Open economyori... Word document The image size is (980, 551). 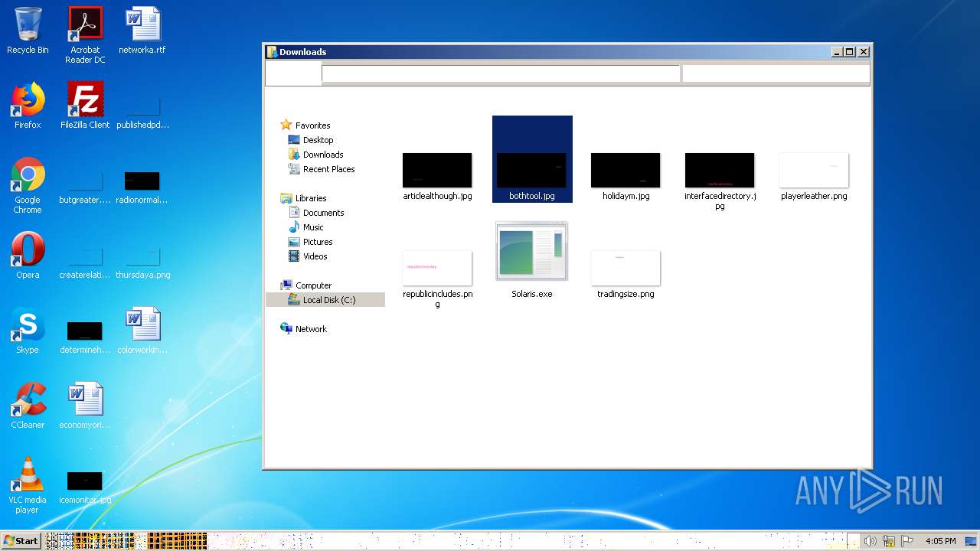click(x=85, y=406)
